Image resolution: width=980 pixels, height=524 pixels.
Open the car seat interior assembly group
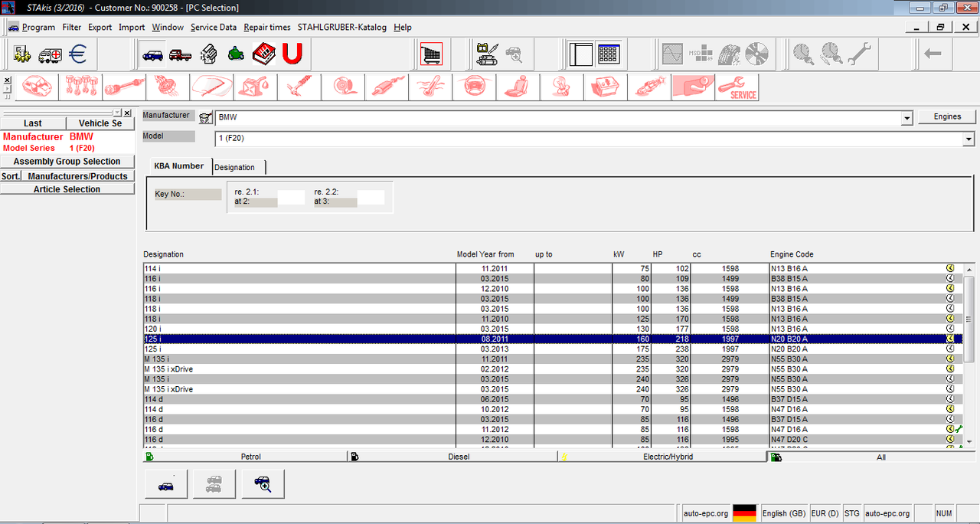coord(518,87)
